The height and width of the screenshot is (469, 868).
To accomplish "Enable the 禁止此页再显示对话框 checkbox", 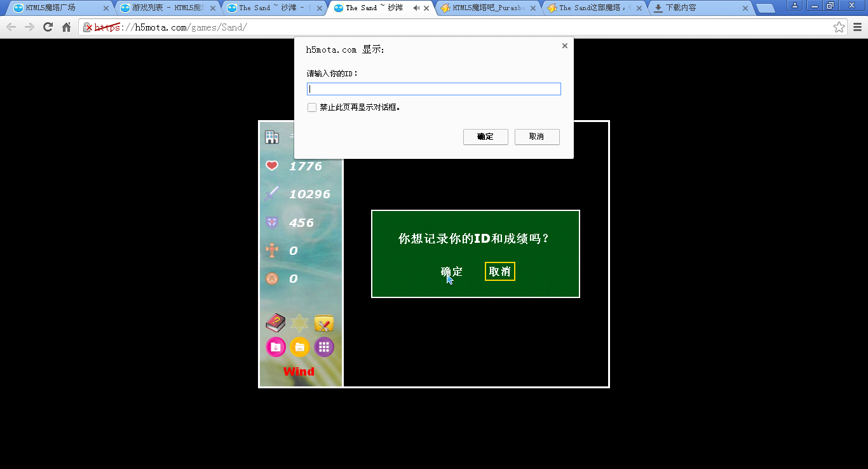I will [312, 107].
